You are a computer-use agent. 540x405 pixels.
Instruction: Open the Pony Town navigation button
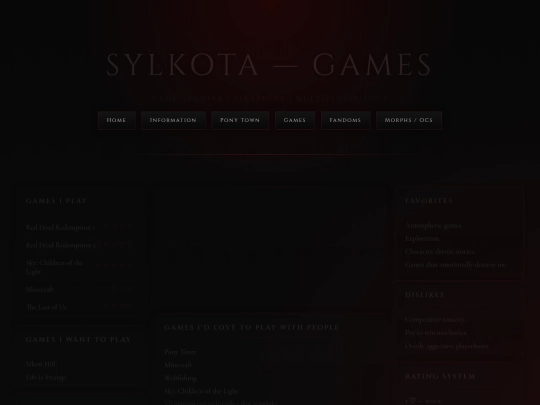point(240,120)
